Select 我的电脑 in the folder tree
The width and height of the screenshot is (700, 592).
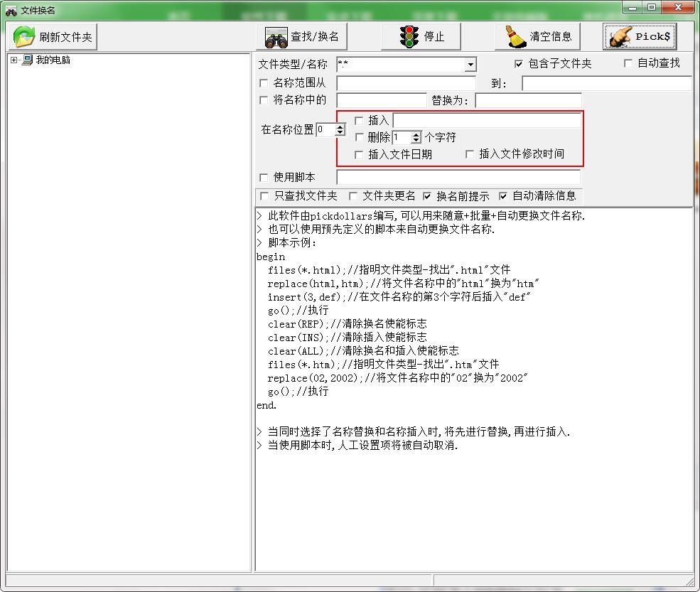53,60
